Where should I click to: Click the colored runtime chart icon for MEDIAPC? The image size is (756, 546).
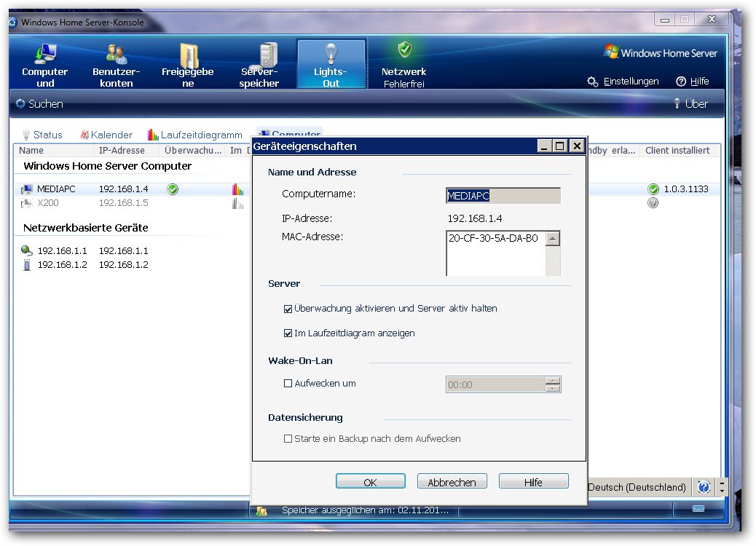click(x=237, y=189)
